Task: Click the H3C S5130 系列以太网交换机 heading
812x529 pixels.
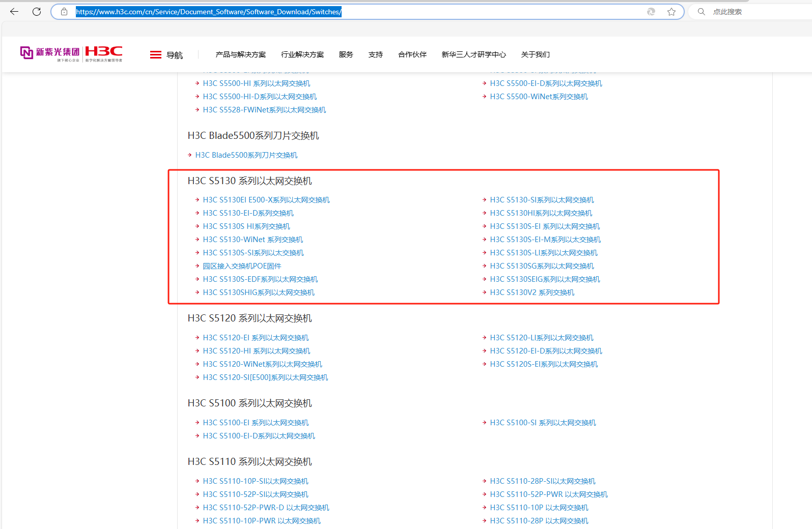Action: [x=250, y=181]
